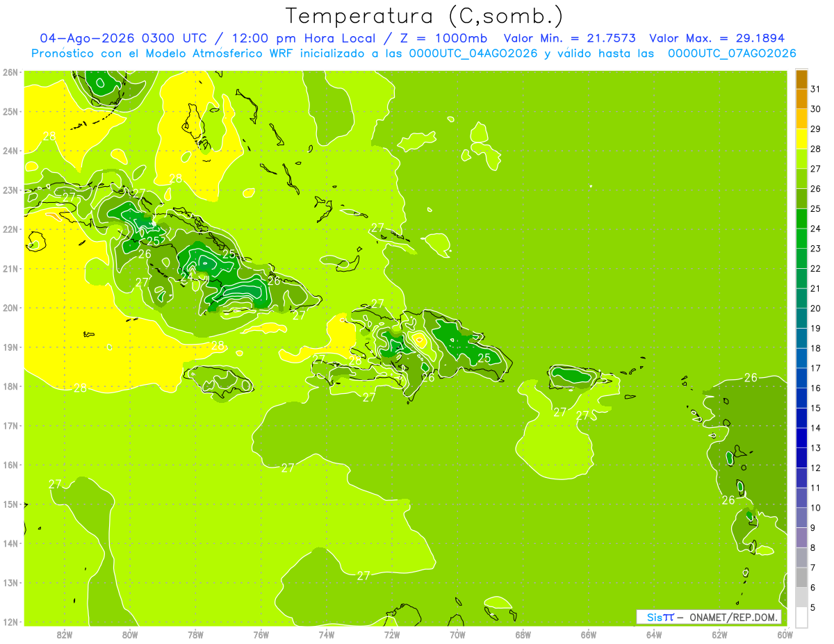834x644 pixels.
Task: Click the '31' value on the color scale
Action: [x=815, y=89]
